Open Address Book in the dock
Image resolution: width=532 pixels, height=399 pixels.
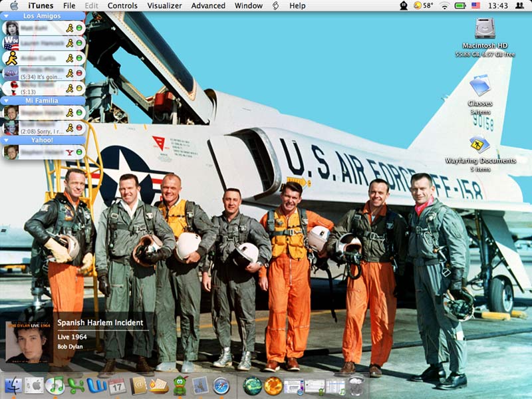pos(138,385)
